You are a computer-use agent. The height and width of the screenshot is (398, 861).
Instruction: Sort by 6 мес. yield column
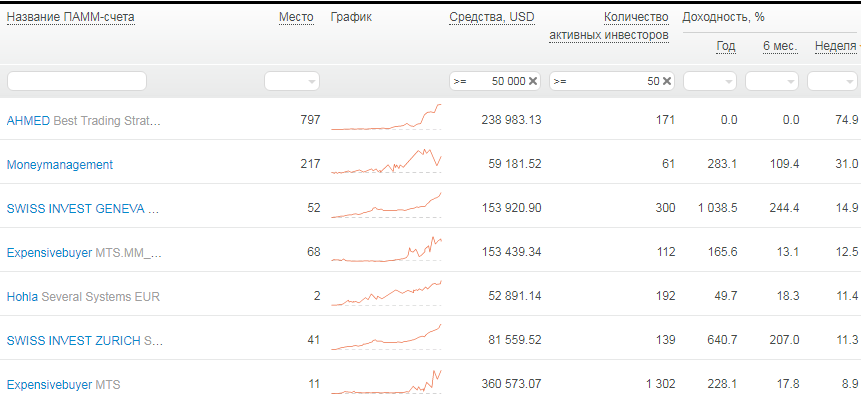point(780,47)
